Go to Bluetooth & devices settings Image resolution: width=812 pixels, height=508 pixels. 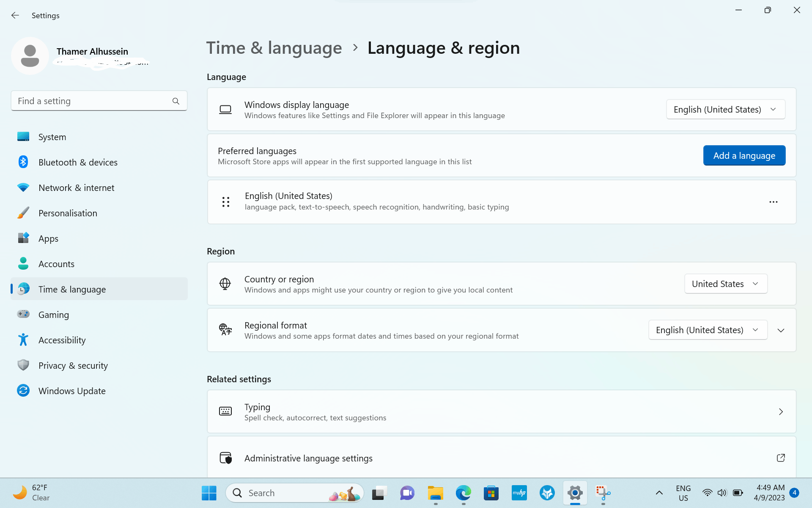point(78,163)
